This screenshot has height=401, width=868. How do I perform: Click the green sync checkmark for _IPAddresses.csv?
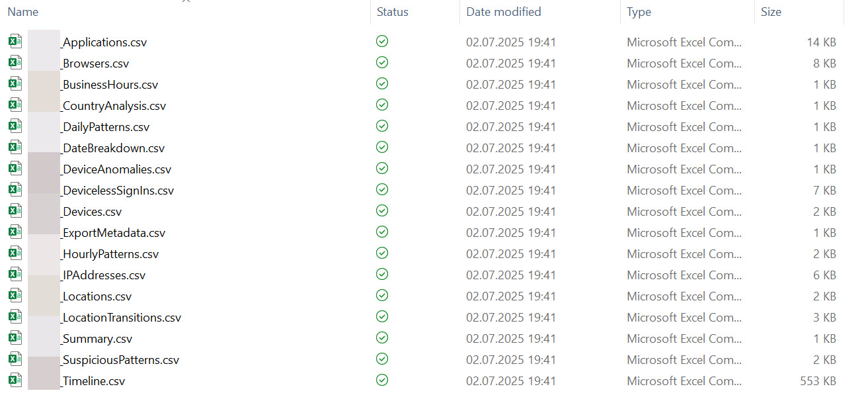coord(381,275)
